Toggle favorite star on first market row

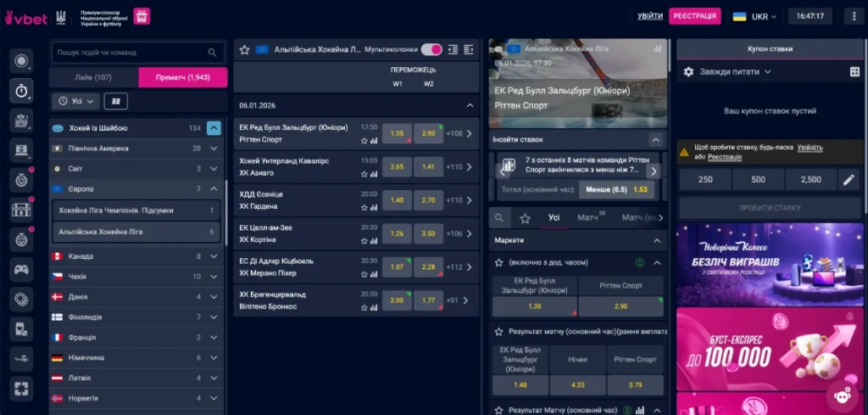[498, 262]
